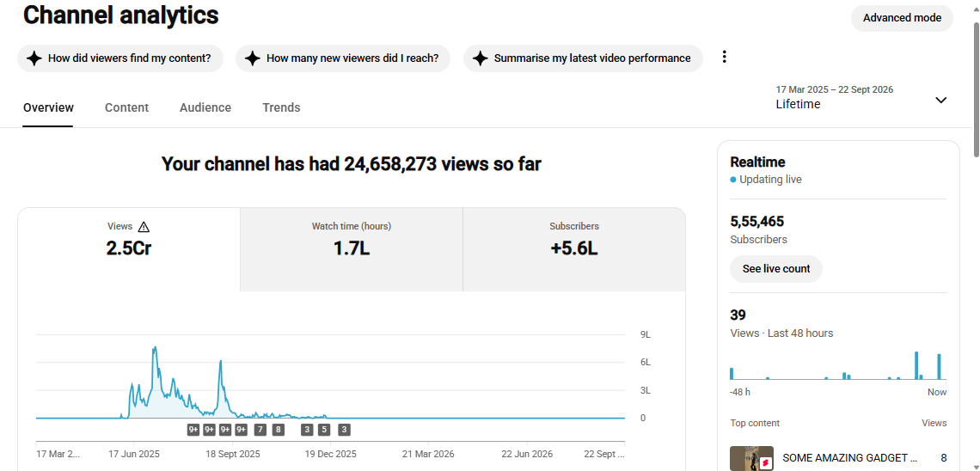Select the Watch time (hours) metric card
Viewport: 980px width, 471px height.
[x=352, y=249]
